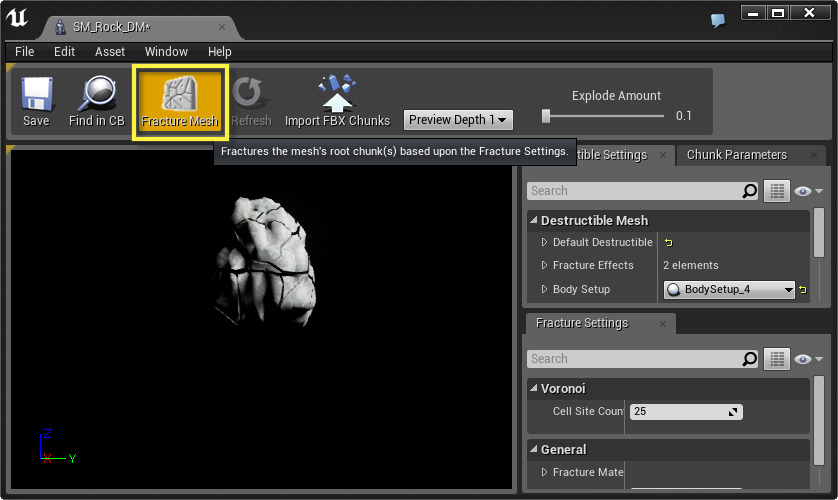Click the fractured rock mesh in viewport
The width and height of the screenshot is (838, 500).
click(x=266, y=260)
